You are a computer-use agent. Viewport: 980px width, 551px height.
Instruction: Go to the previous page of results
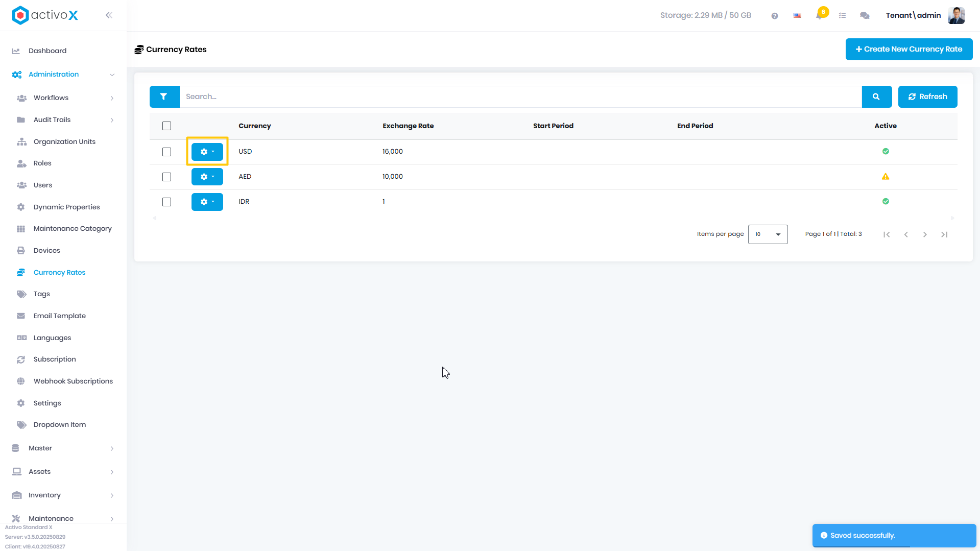906,234
